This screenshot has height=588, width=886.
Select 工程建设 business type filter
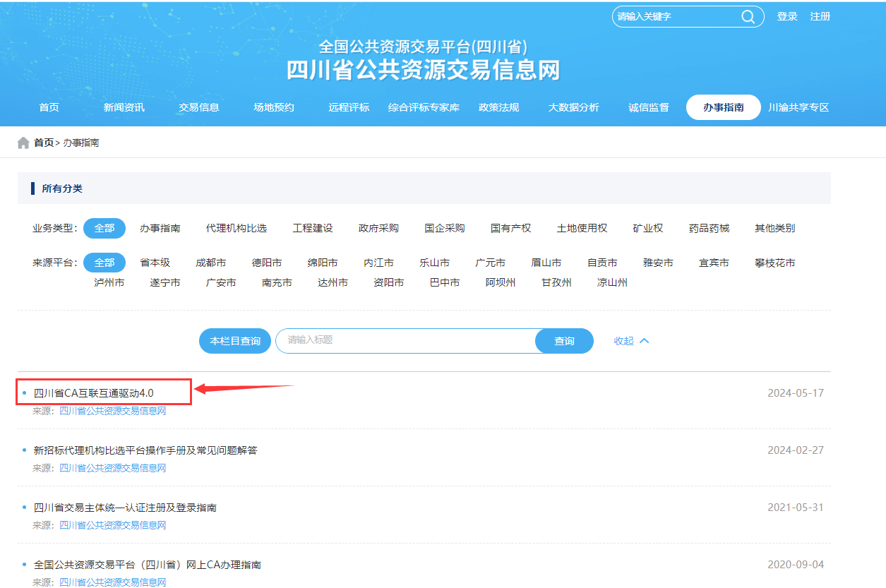[313, 228]
